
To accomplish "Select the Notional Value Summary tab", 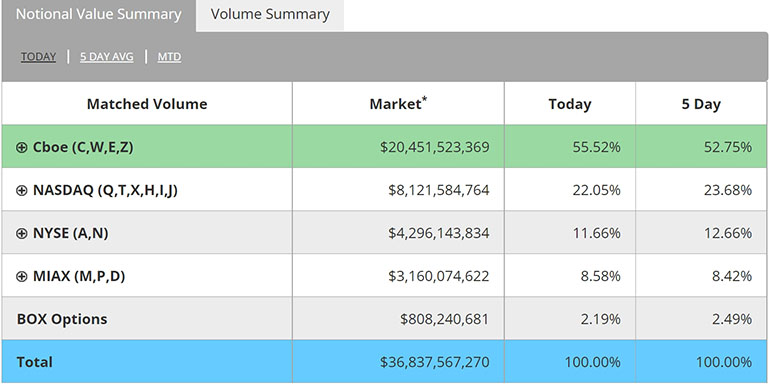I will tap(99, 15).
